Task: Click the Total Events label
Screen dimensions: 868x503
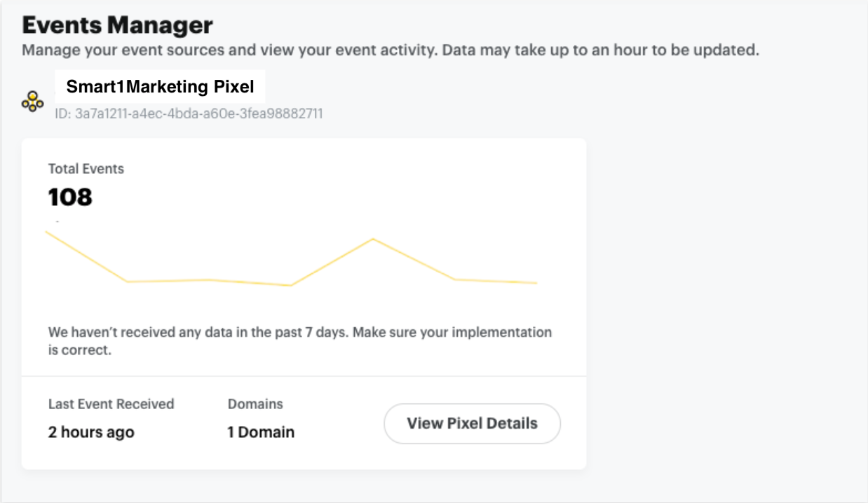Action: 86,169
